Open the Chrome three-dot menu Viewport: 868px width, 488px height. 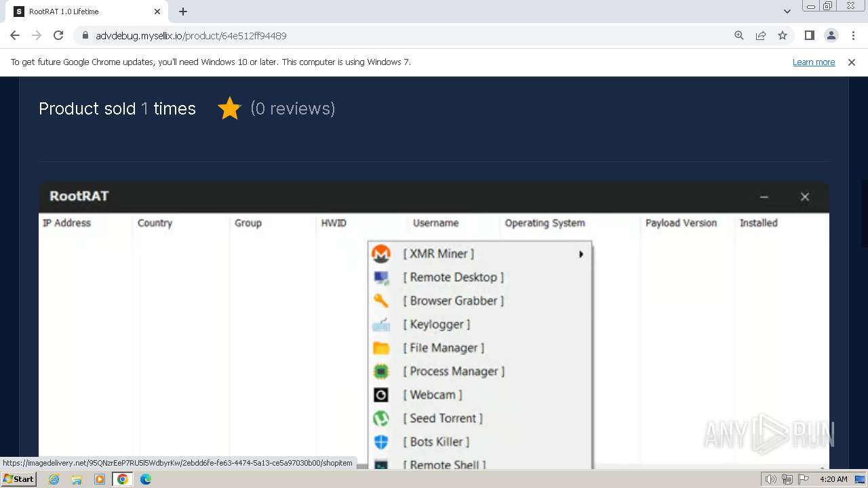853,35
